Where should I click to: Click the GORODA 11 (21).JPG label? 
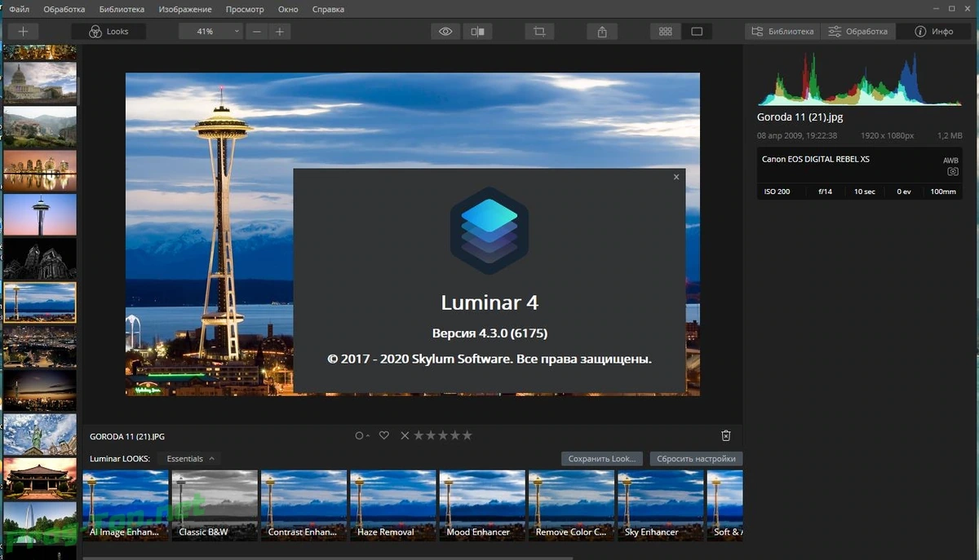click(x=127, y=437)
